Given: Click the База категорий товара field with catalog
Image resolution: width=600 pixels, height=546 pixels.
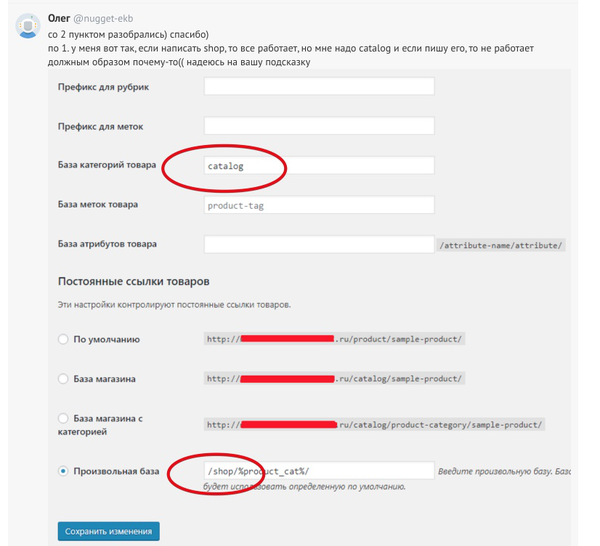Looking at the screenshot, I should click(x=319, y=165).
